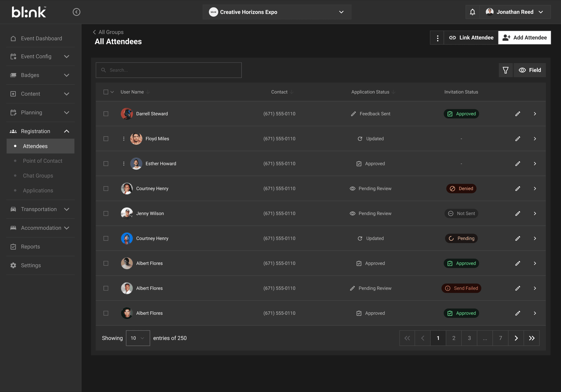Open the entries-per-page dropdown showing 10

[138, 338]
